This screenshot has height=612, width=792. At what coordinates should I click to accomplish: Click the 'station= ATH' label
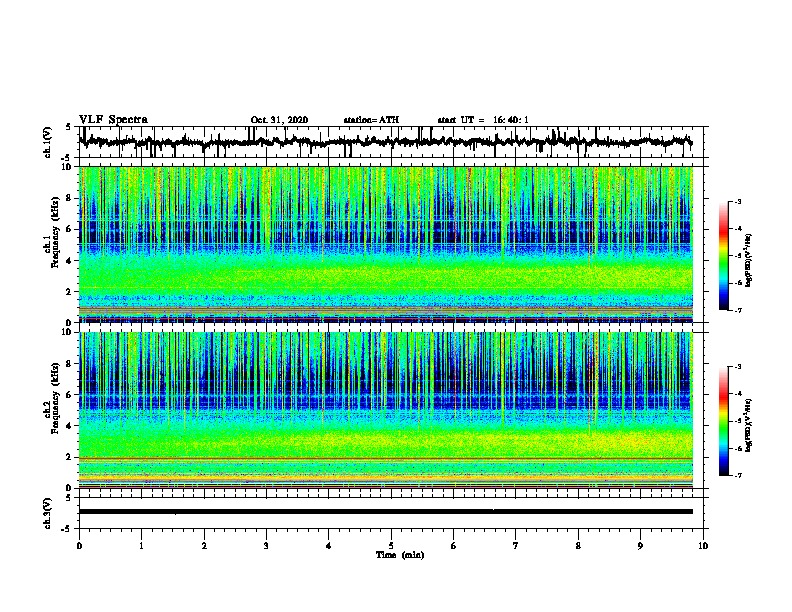point(371,120)
